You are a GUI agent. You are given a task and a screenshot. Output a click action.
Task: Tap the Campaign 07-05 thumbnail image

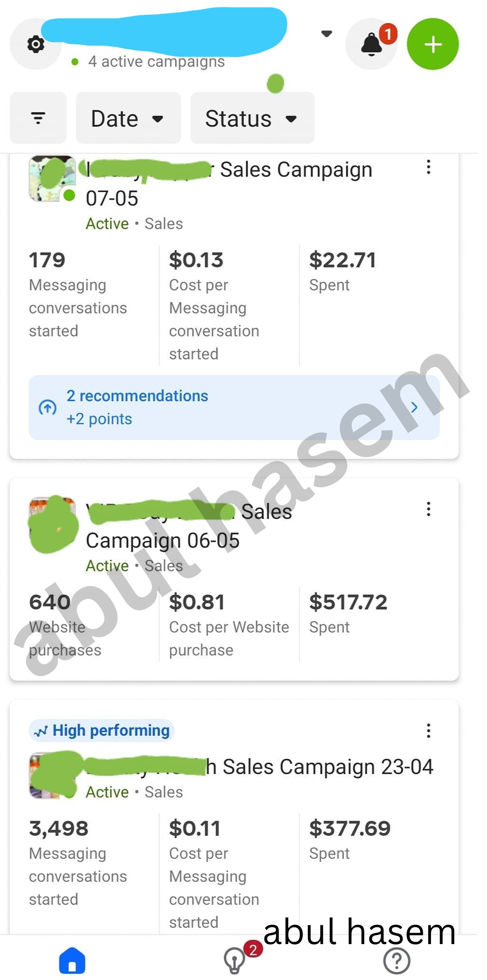[x=52, y=179]
